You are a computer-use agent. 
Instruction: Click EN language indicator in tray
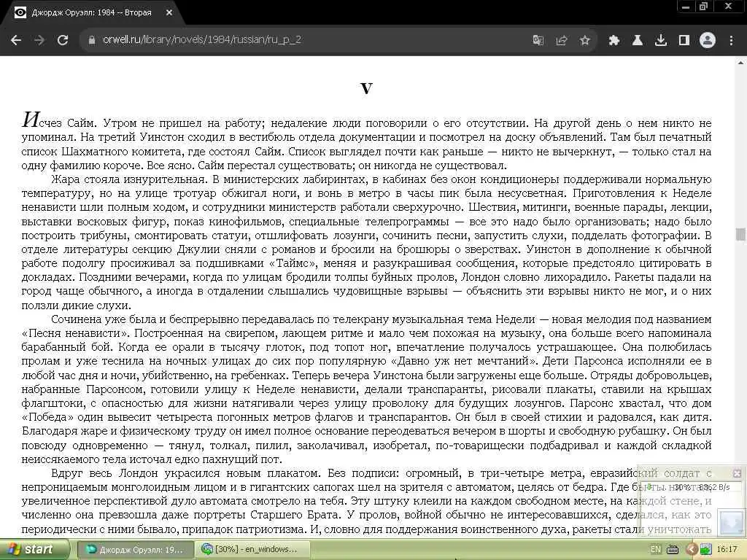click(x=656, y=549)
